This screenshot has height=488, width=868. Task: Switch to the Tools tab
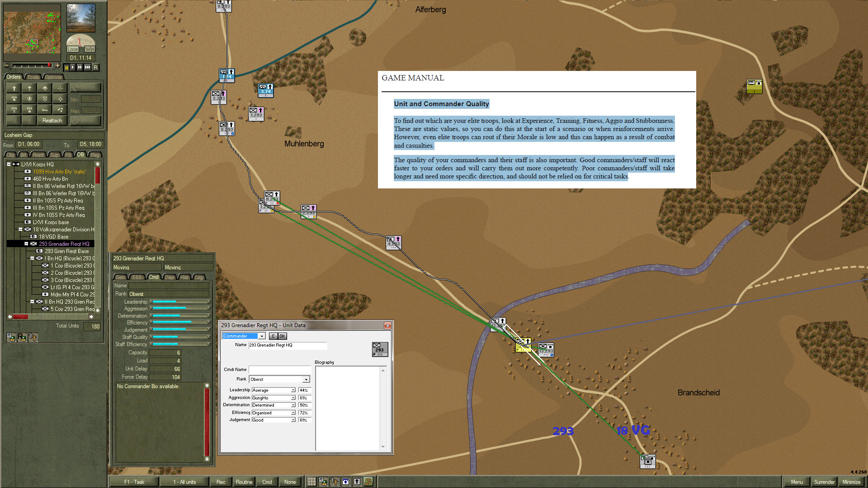(x=33, y=77)
